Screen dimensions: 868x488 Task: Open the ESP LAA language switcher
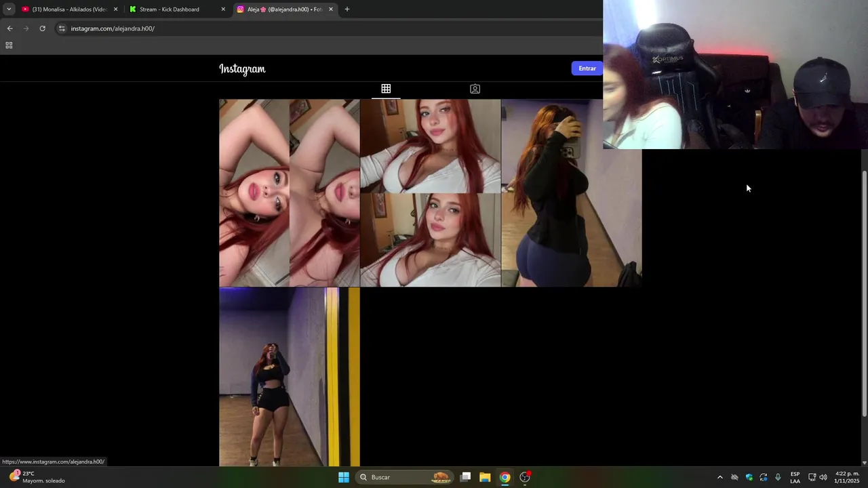click(795, 477)
